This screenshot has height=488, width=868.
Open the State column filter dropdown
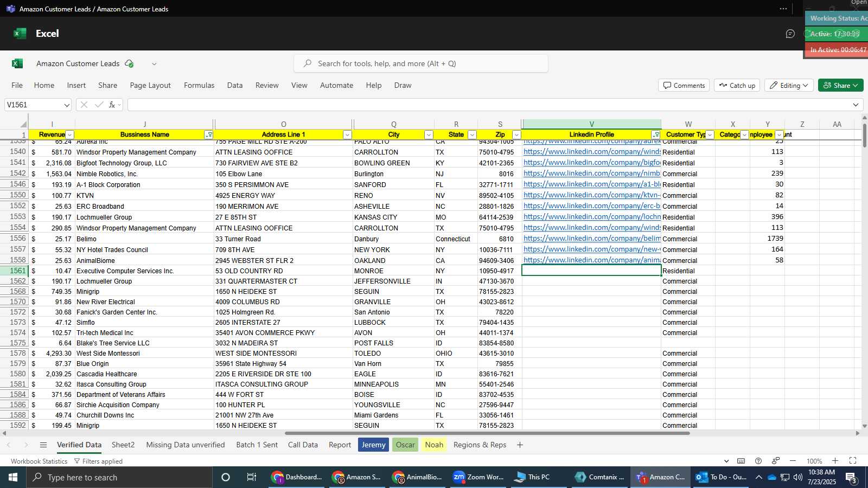tap(472, 135)
